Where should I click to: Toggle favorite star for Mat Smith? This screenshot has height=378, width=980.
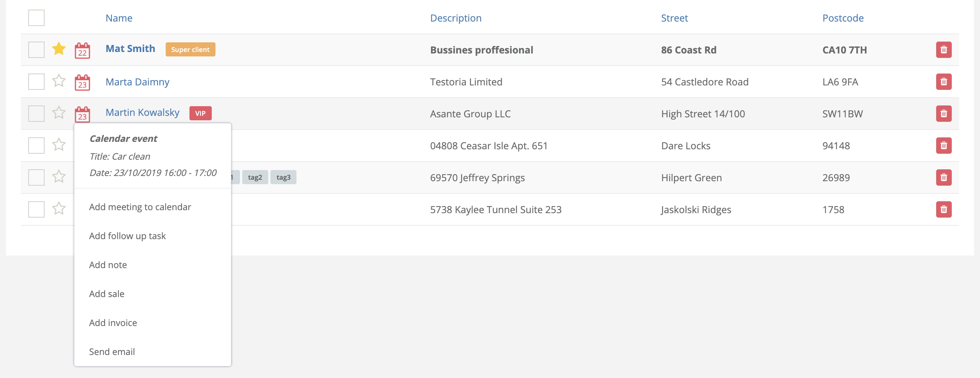59,49
